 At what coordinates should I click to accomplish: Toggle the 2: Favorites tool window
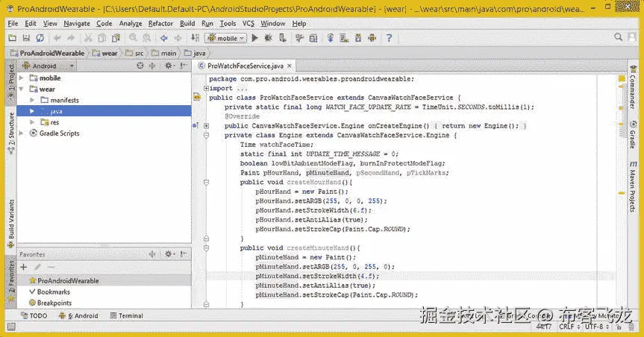click(x=11, y=283)
